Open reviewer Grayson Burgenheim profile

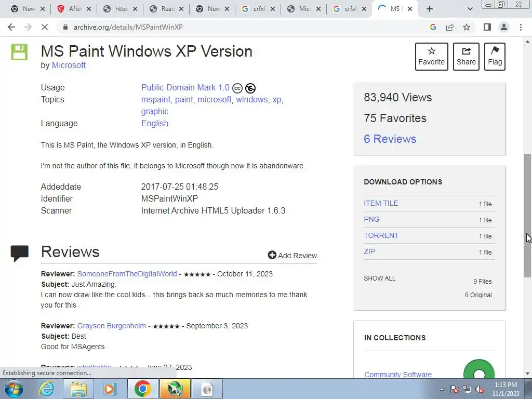point(111,326)
